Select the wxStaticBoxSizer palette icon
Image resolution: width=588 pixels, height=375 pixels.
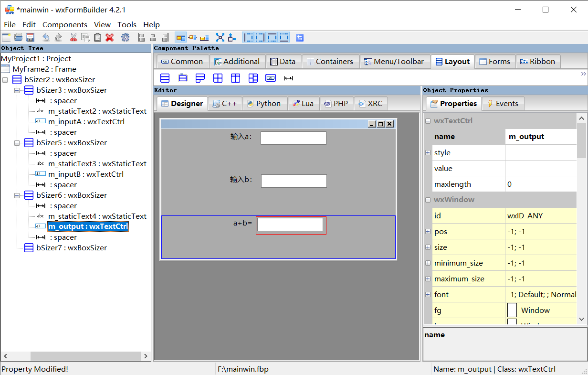pyautogui.click(x=182, y=78)
